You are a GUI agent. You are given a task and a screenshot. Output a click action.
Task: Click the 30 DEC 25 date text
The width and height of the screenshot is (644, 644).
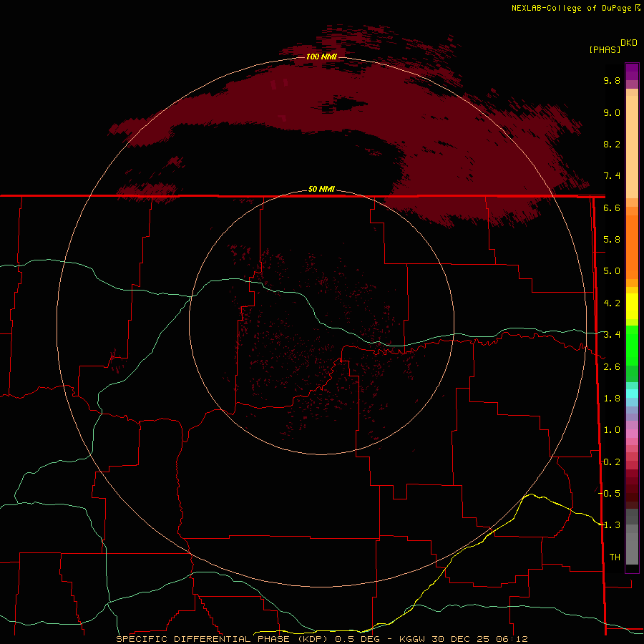(x=460, y=639)
